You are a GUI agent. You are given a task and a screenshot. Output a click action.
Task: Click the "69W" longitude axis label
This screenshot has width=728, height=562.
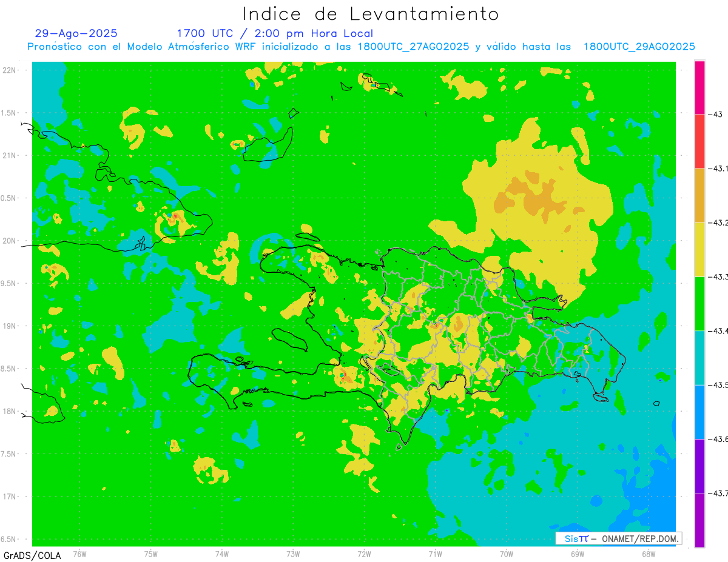pos(578,554)
